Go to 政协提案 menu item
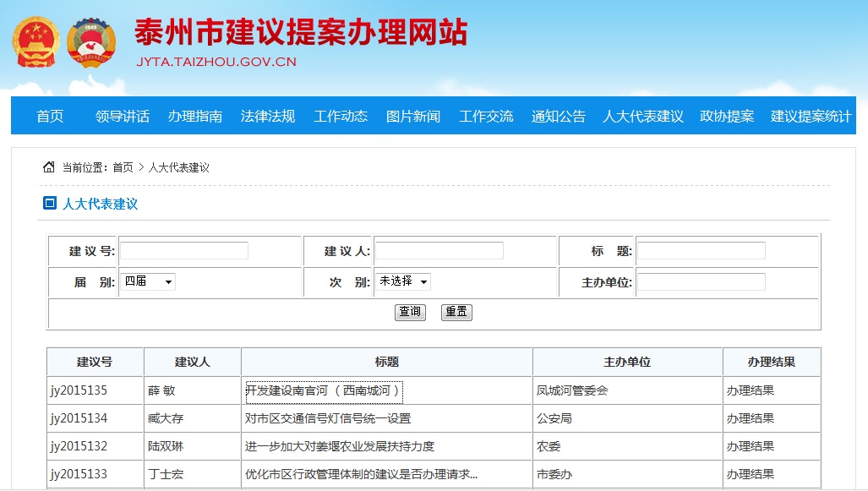Screen dimensions: 868x491 (x=726, y=116)
